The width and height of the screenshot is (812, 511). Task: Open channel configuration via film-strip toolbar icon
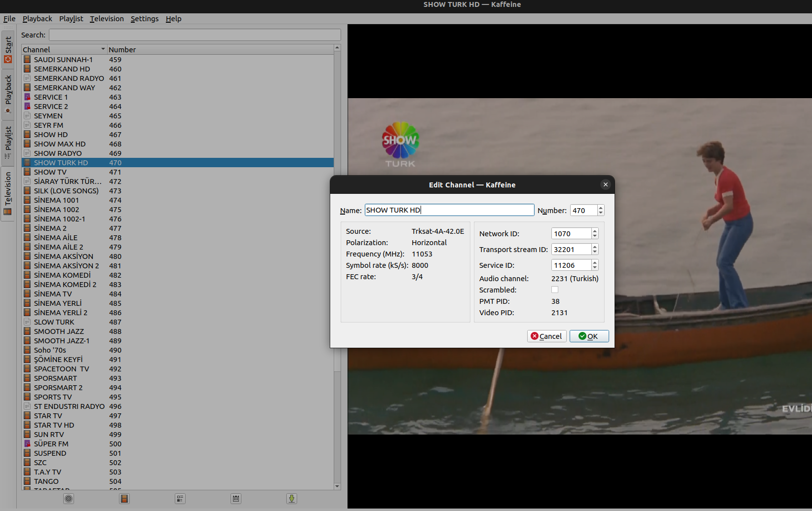click(124, 499)
